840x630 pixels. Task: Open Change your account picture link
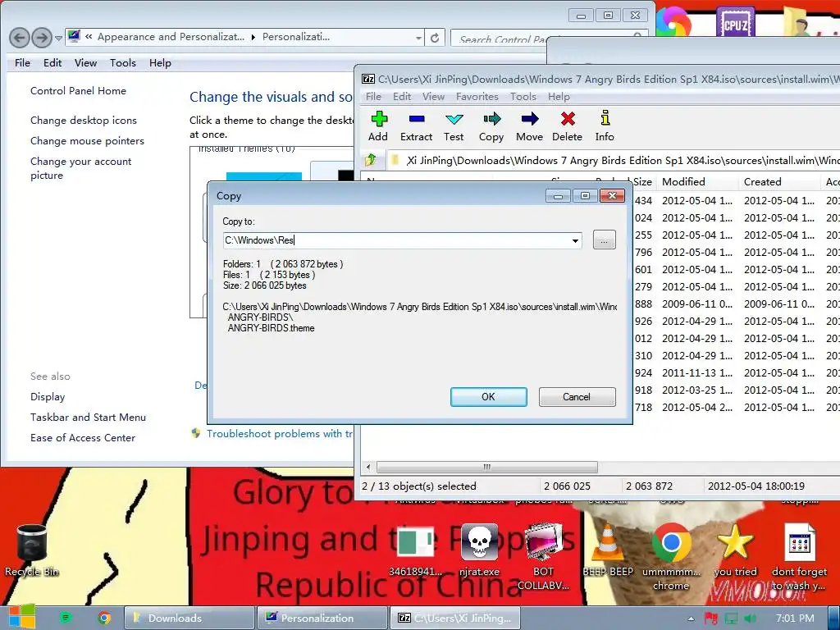point(81,168)
